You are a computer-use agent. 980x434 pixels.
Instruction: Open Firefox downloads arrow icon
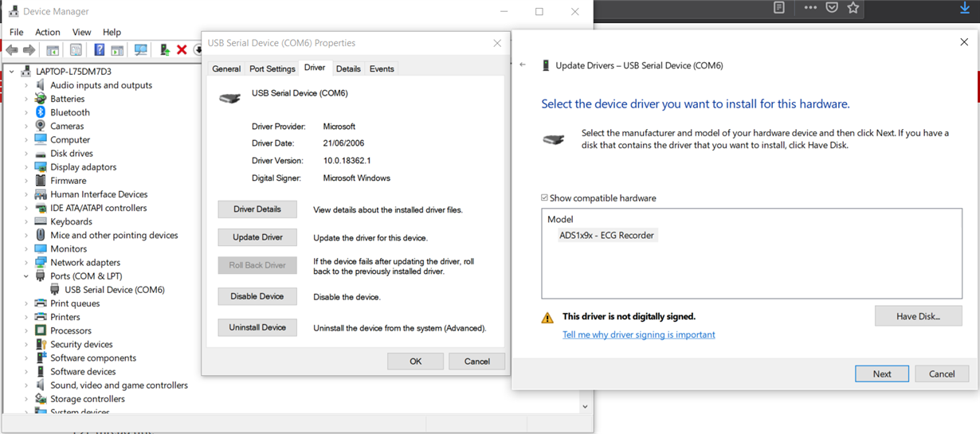964,8
